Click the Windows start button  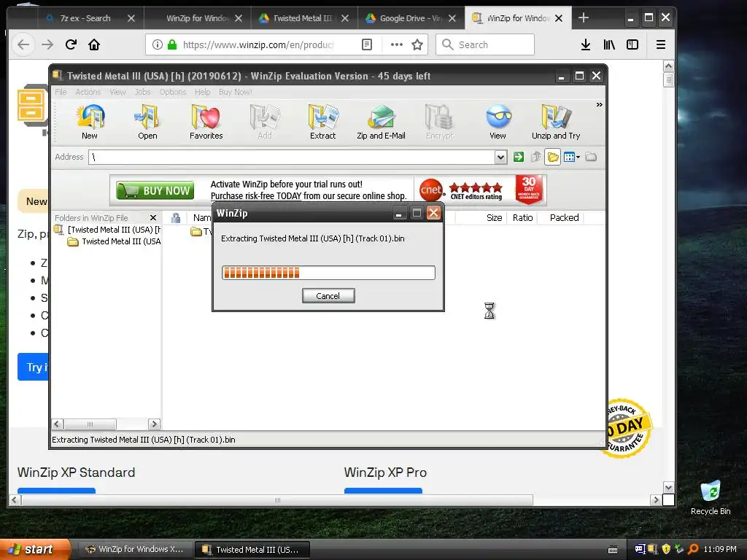pyautogui.click(x=35, y=549)
